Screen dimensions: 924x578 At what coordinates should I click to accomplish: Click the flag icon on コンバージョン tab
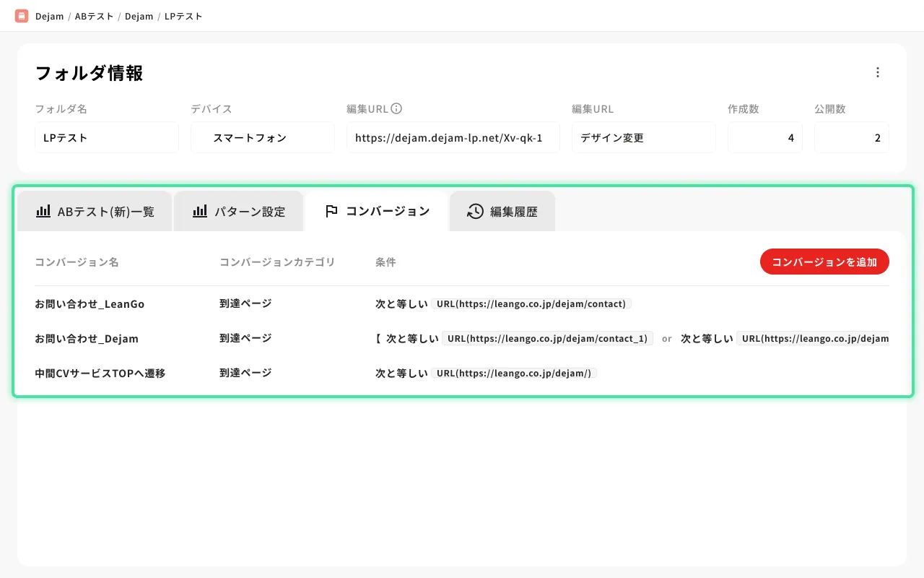tap(331, 211)
